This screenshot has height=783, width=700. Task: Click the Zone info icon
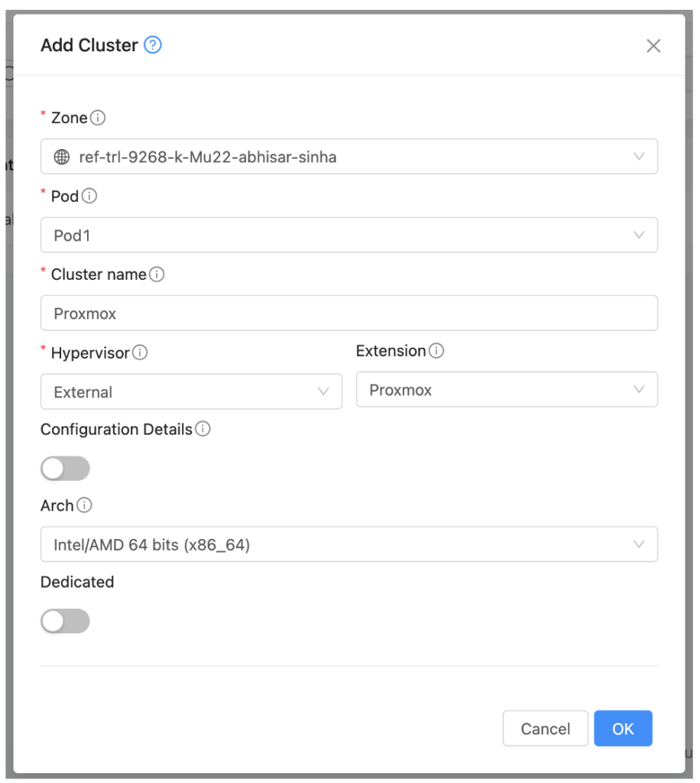click(99, 118)
